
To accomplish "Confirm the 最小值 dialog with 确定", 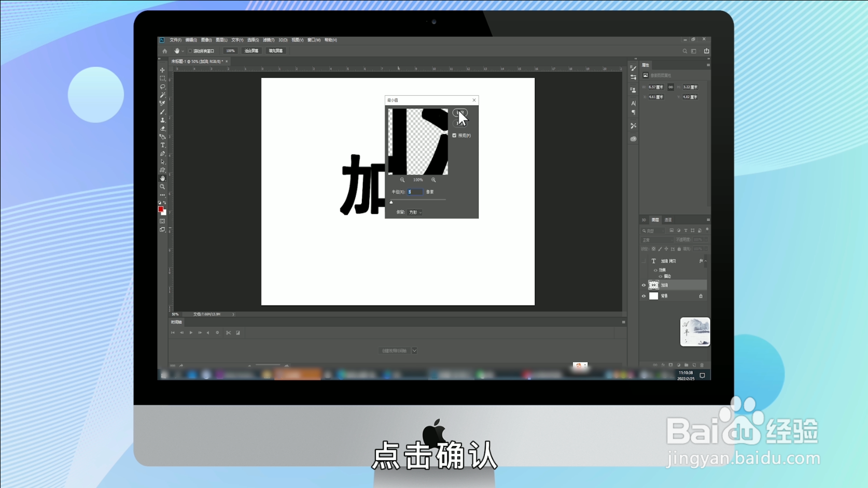I will (461, 112).
